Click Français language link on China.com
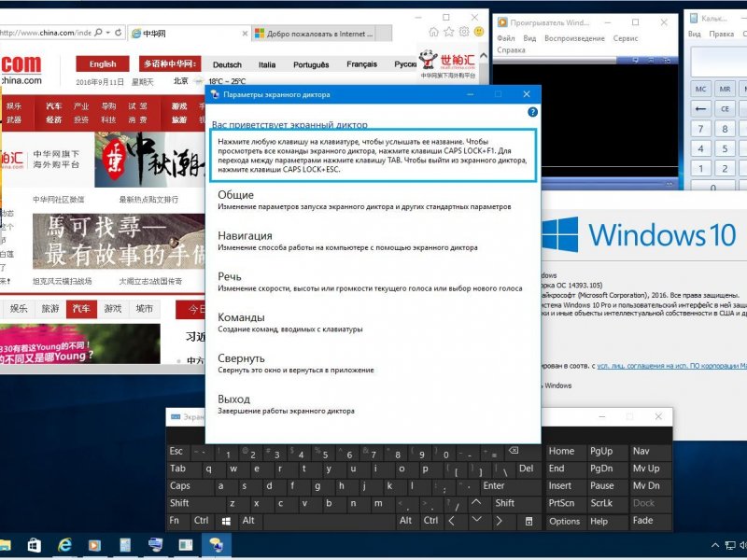 click(361, 64)
